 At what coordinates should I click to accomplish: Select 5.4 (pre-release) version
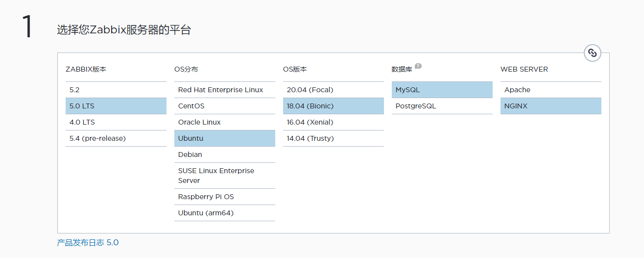click(116, 138)
